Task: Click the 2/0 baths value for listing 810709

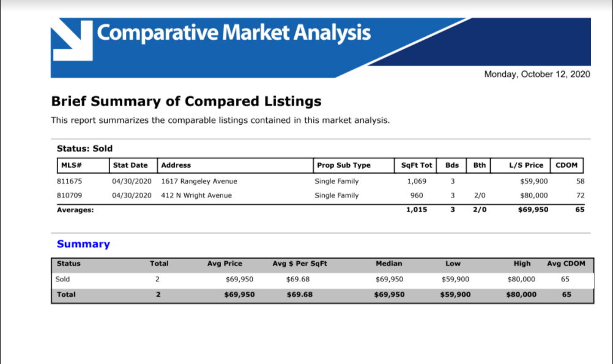Action: click(479, 196)
